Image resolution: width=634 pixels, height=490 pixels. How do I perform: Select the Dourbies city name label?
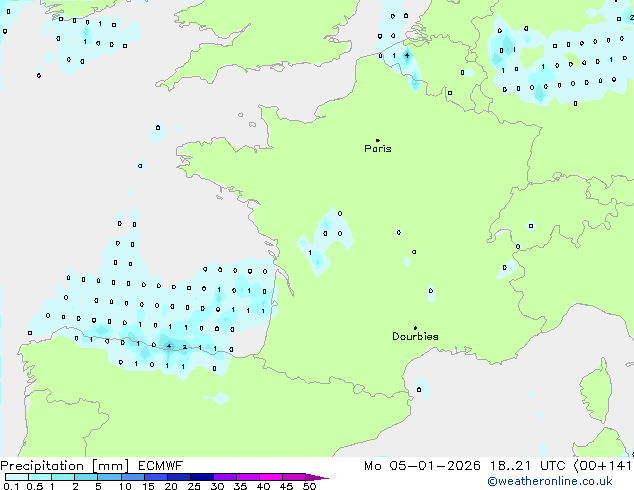[x=415, y=337]
